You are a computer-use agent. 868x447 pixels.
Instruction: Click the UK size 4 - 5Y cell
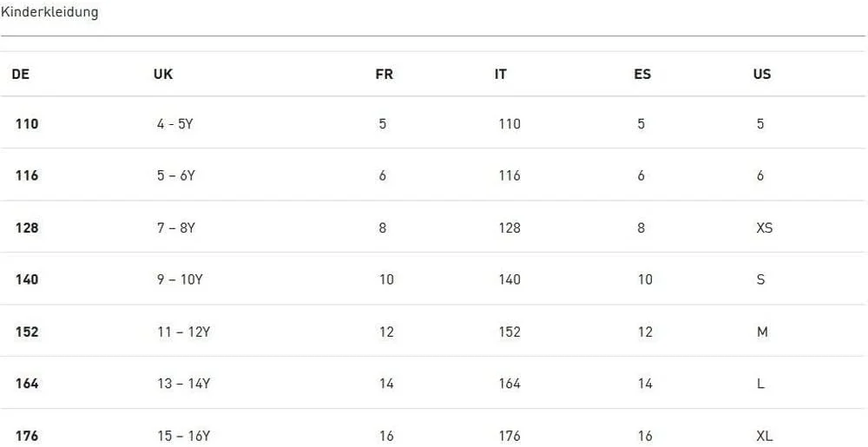tap(174, 124)
